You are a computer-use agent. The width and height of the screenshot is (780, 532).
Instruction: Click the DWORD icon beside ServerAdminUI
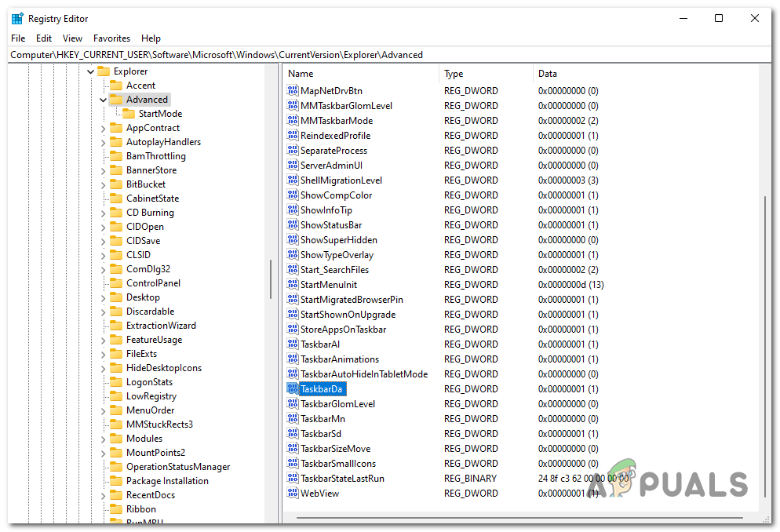pyautogui.click(x=293, y=165)
